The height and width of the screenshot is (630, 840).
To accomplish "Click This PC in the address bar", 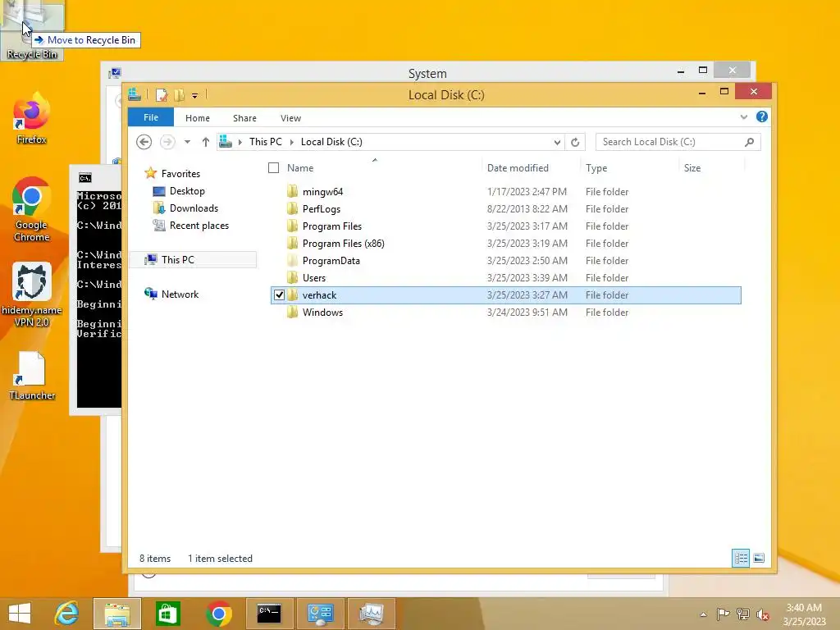I will [265, 142].
